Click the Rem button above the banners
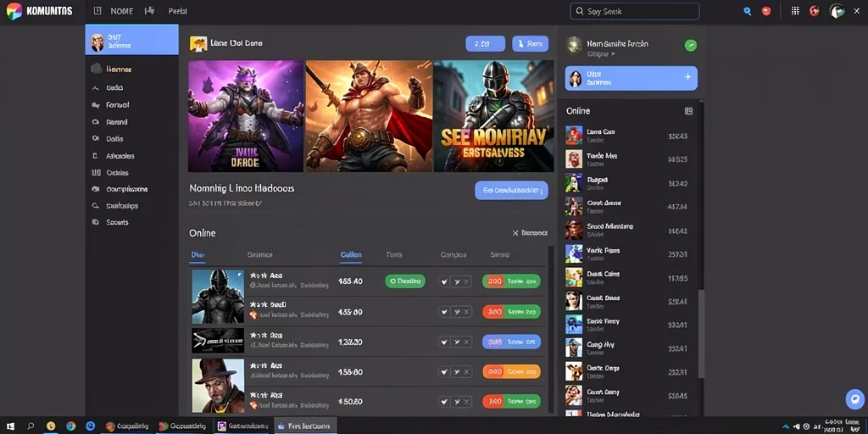 pyautogui.click(x=531, y=44)
